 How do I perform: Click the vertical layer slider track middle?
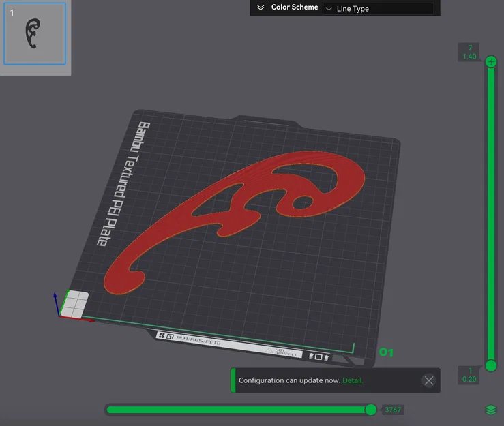[x=491, y=213]
